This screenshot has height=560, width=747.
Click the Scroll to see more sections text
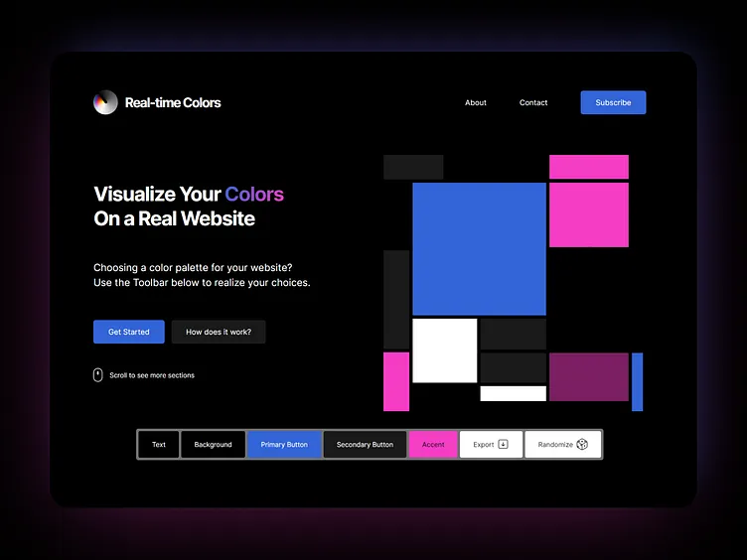pos(152,375)
